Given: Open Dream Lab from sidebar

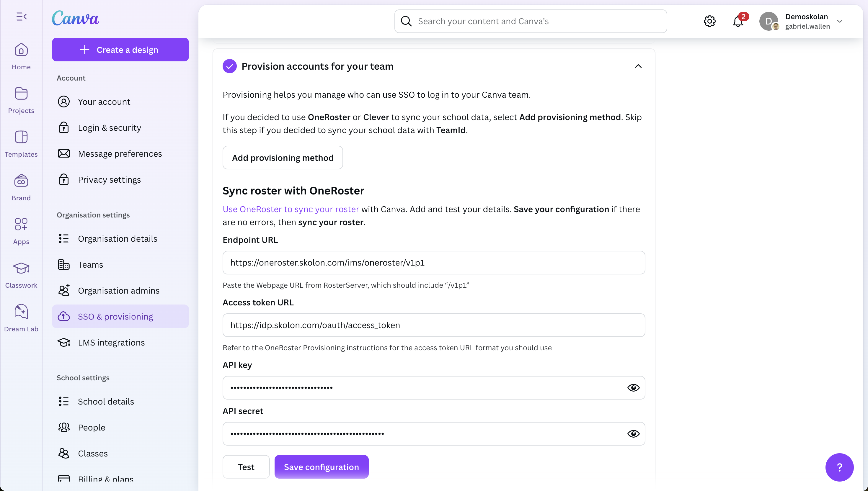Looking at the screenshot, I should click(x=21, y=318).
